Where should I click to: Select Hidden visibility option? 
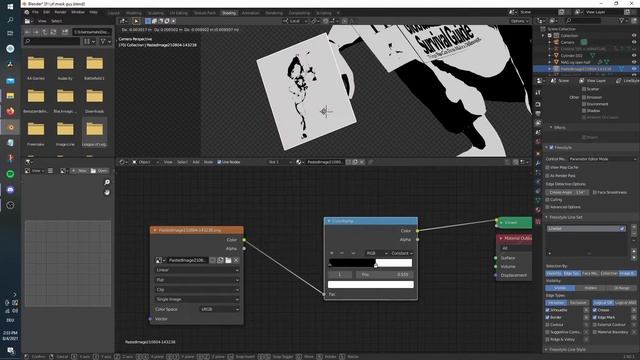coord(590,288)
